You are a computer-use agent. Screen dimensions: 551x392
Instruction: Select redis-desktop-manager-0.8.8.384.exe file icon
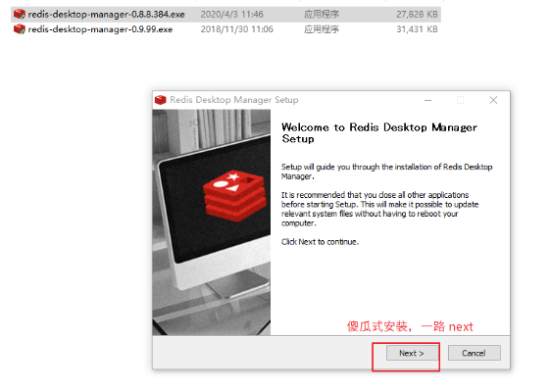tap(20, 14)
